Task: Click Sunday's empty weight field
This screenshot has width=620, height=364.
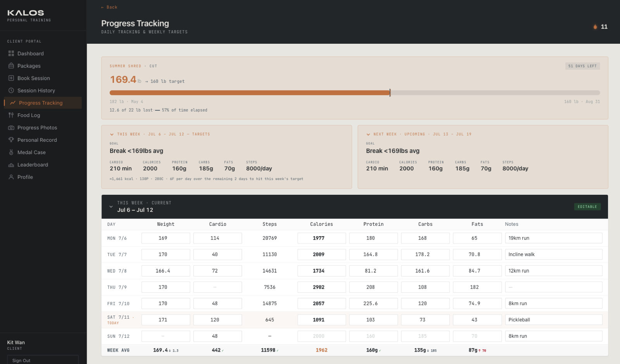Action: (x=166, y=336)
